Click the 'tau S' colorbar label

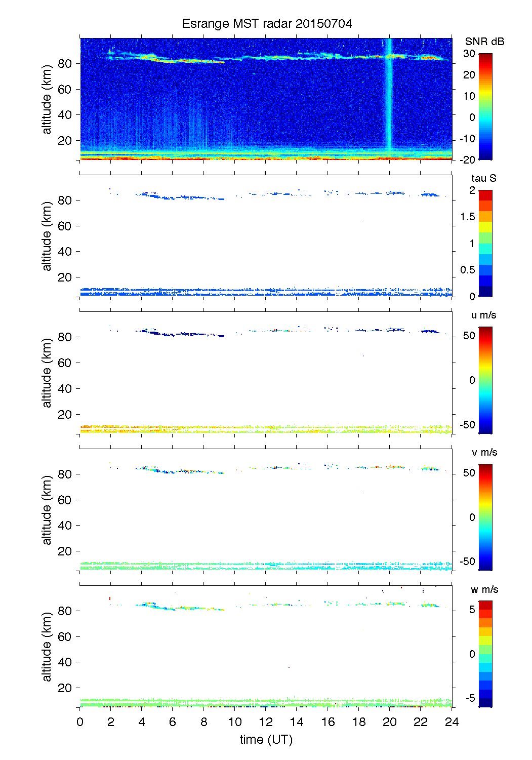tap(483, 178)
